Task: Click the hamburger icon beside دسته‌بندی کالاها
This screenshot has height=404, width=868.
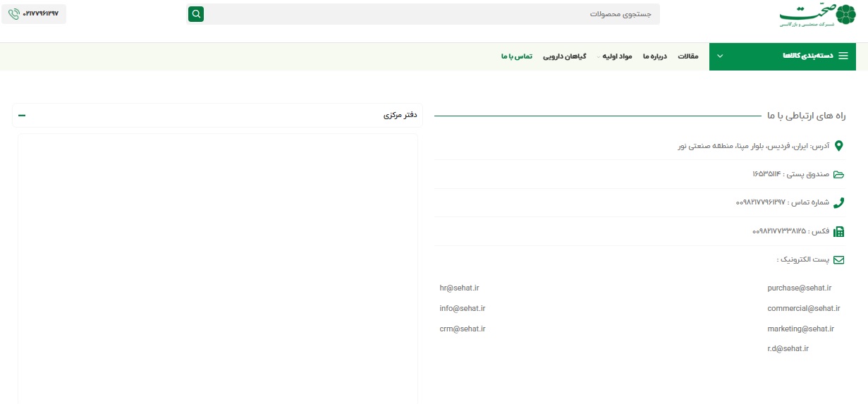Action: click(843, 56)
